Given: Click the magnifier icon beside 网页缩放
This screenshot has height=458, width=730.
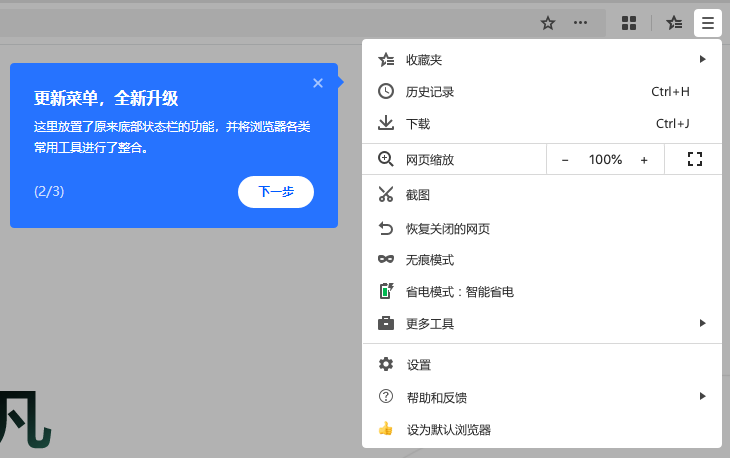Looking at the screenshot, I should (385, 159).
